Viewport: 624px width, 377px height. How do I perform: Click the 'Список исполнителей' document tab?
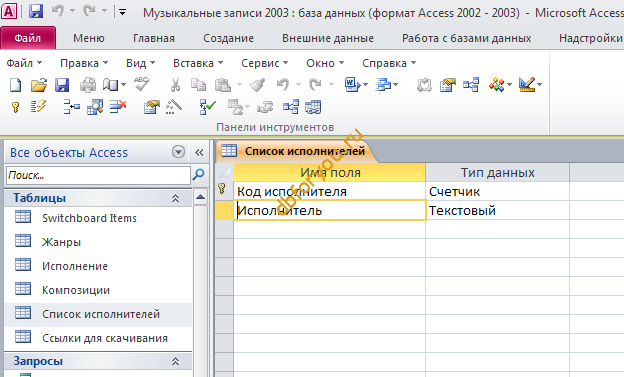[295, 151]
